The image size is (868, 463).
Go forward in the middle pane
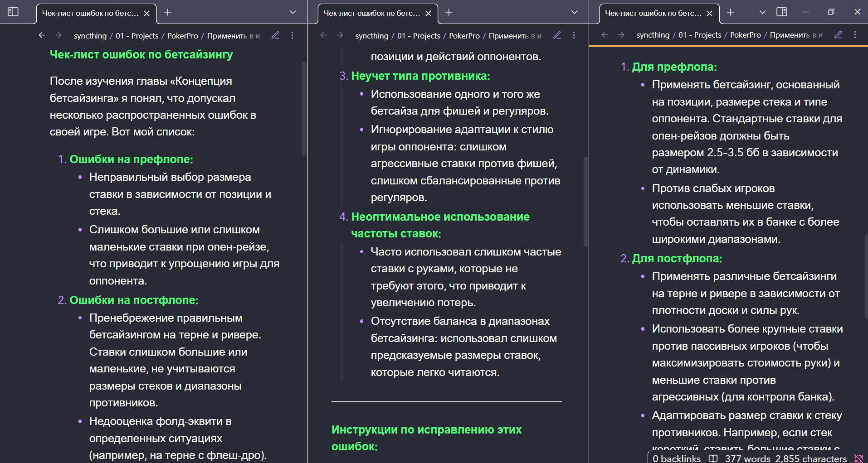[340, 35]
